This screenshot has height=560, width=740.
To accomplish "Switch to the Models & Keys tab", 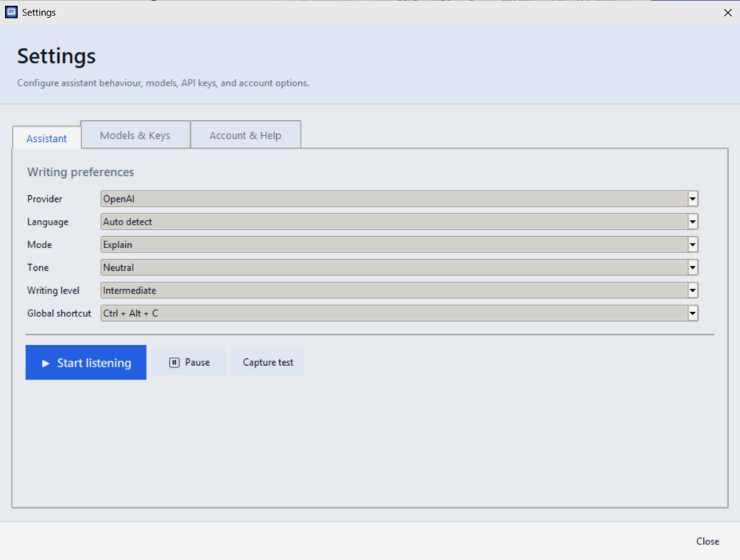I will pyautogui.click(x=135, y=135).
